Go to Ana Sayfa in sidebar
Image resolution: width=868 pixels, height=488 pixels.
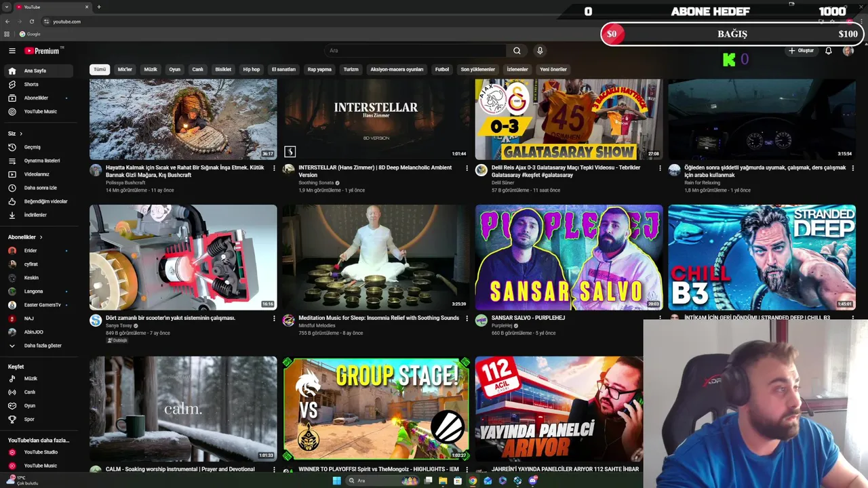(38, 70)
